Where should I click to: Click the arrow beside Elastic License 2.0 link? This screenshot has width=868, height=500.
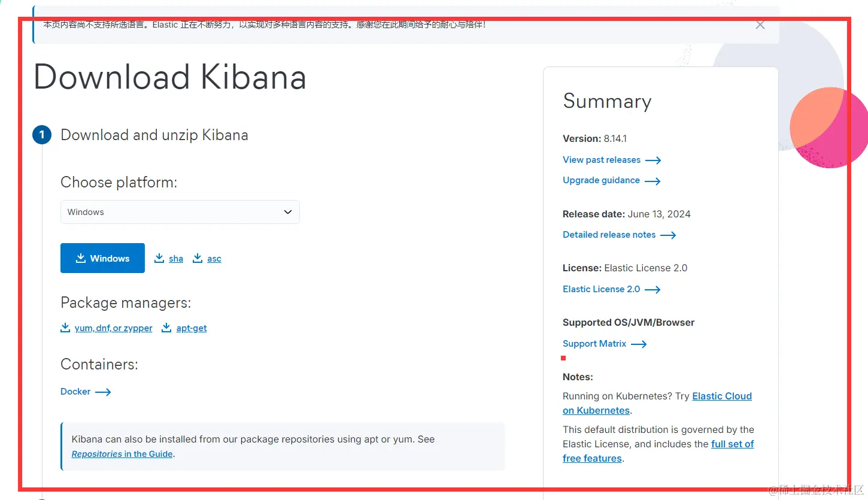tap(652, 290)
